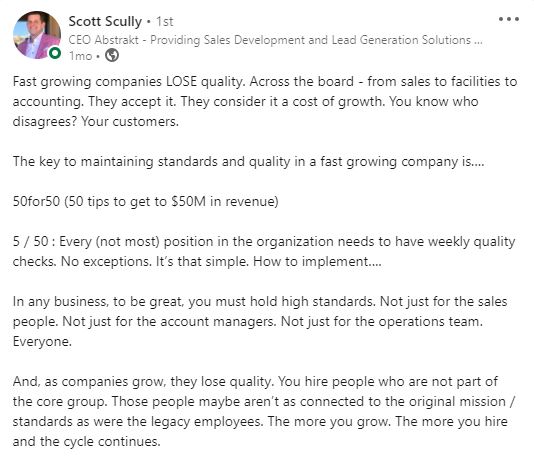Open the three-dot post options menu

pyautogui.click(x=509, y=19)
